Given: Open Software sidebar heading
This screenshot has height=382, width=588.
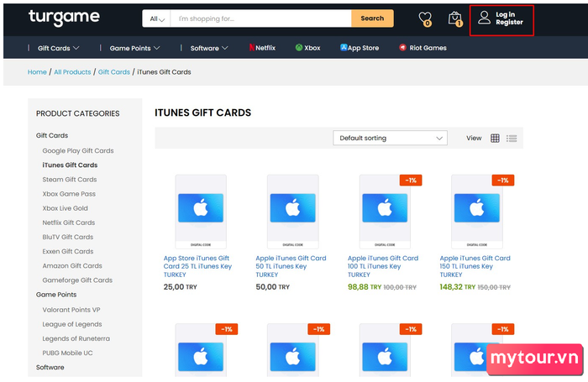Looking at the screenshot, I should point(50,368).
